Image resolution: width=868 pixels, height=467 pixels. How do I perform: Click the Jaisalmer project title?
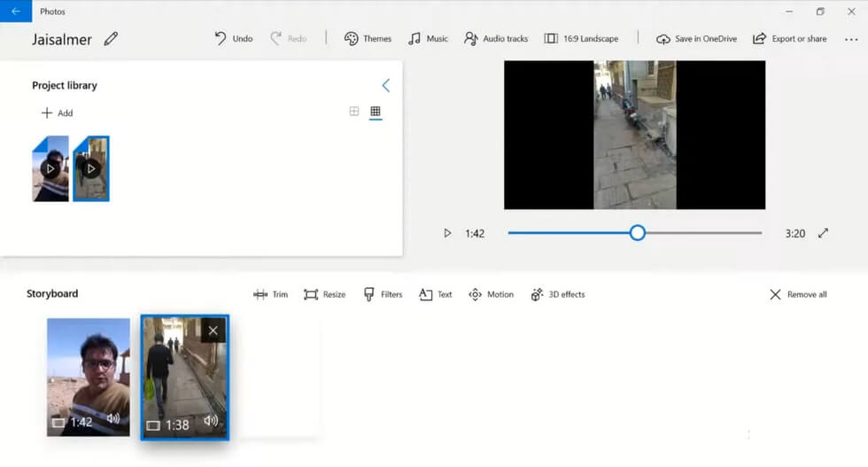[x=61, y=39]
